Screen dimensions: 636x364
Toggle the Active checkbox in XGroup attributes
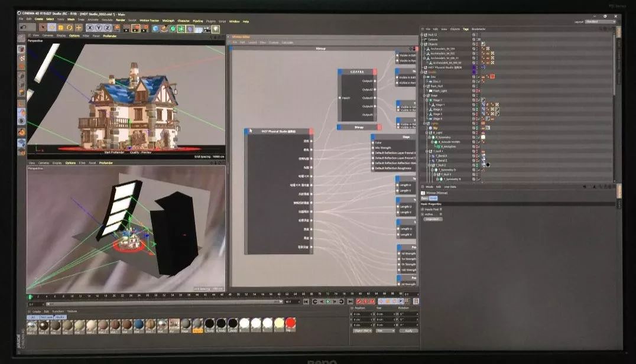click(x=440, y=214)
